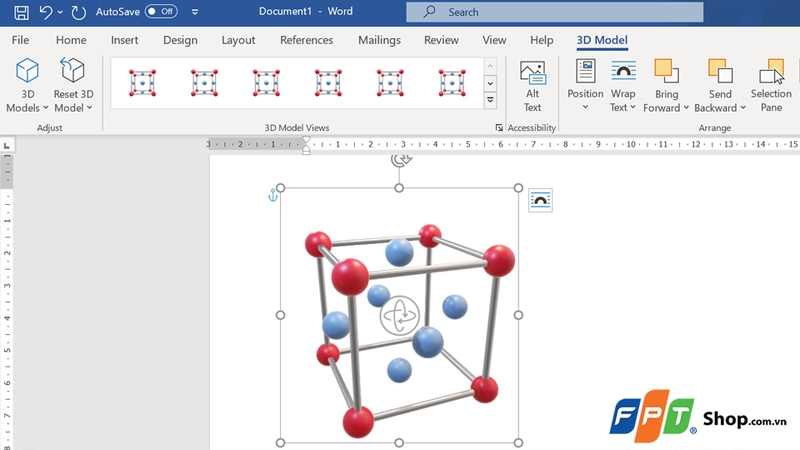Undo the last action
The height and width of the screenshot is (450, 800).
pos(46,12)
